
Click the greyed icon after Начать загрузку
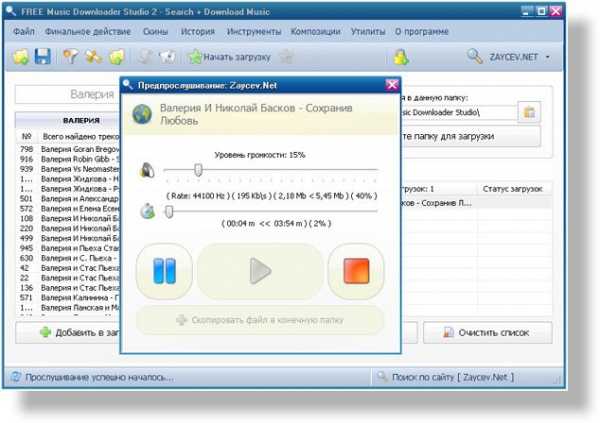(286, 57)
